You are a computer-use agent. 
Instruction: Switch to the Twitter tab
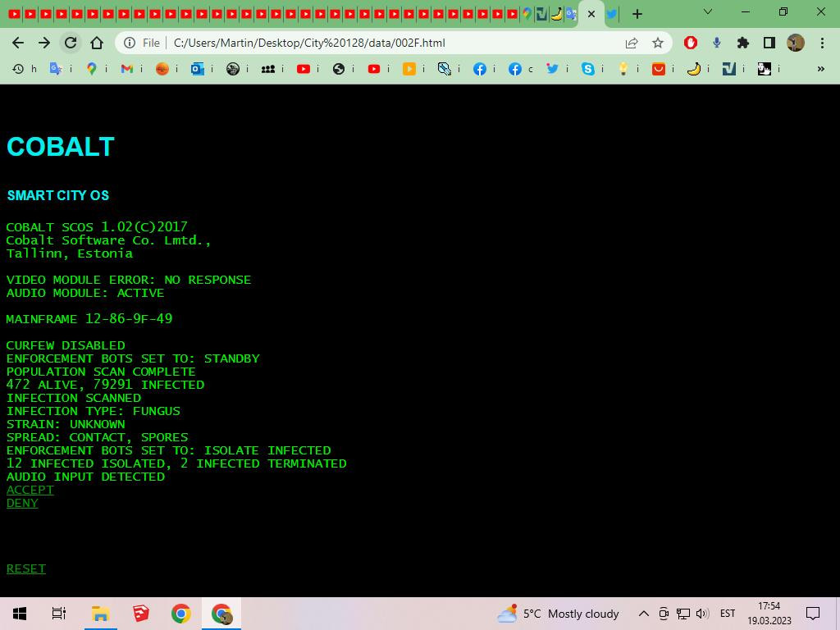coord(612,14)
